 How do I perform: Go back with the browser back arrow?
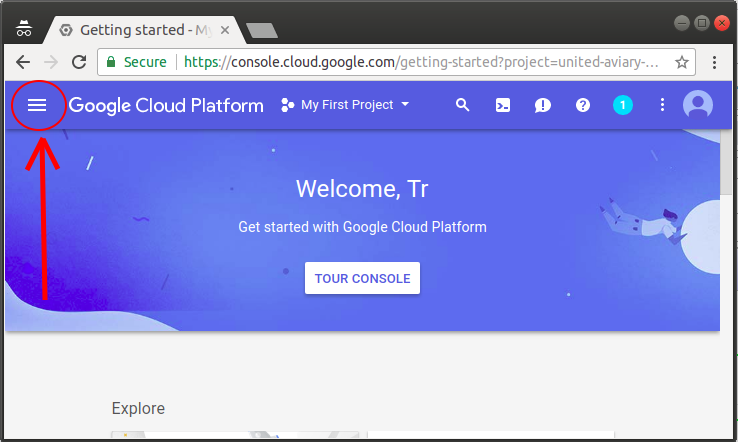pos(23,62)
